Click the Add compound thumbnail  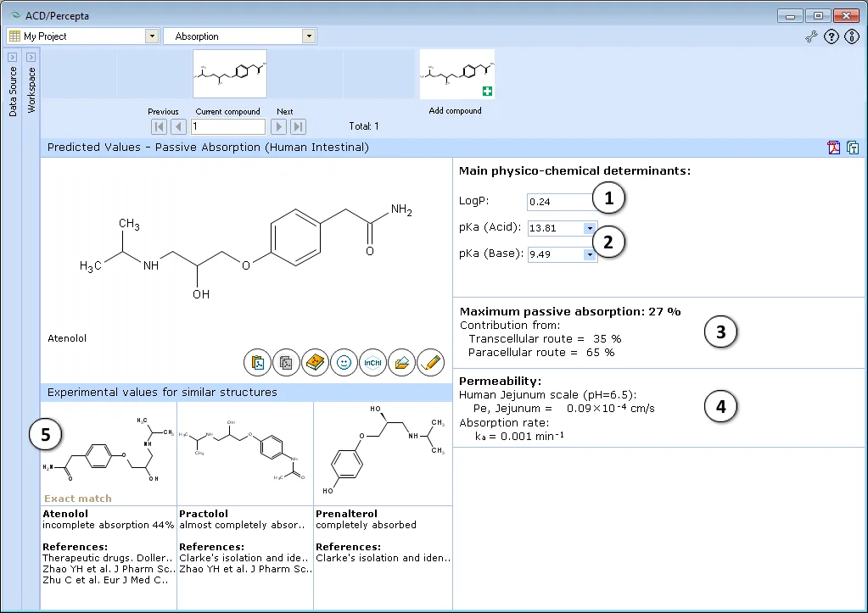point(457,74)
